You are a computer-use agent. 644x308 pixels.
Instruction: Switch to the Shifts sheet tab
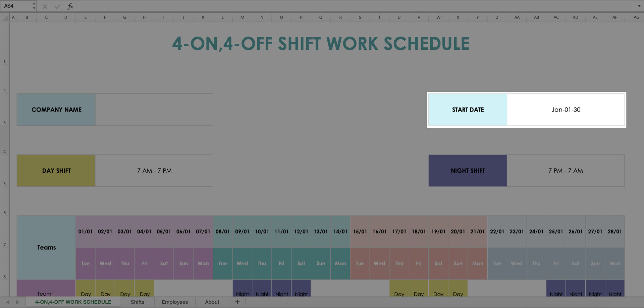(x=138, y=302)
